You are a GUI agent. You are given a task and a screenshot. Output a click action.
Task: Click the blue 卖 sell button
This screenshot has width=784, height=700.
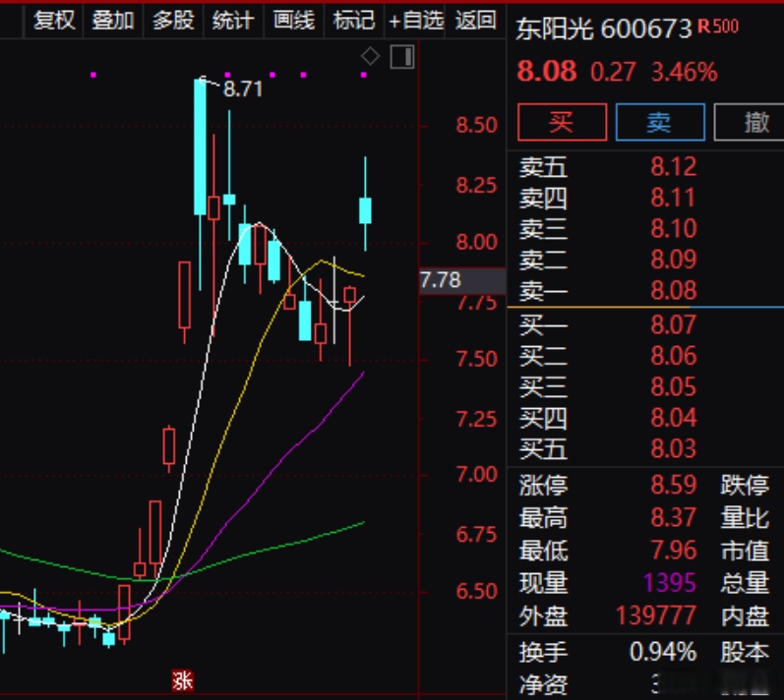(660, 122)
